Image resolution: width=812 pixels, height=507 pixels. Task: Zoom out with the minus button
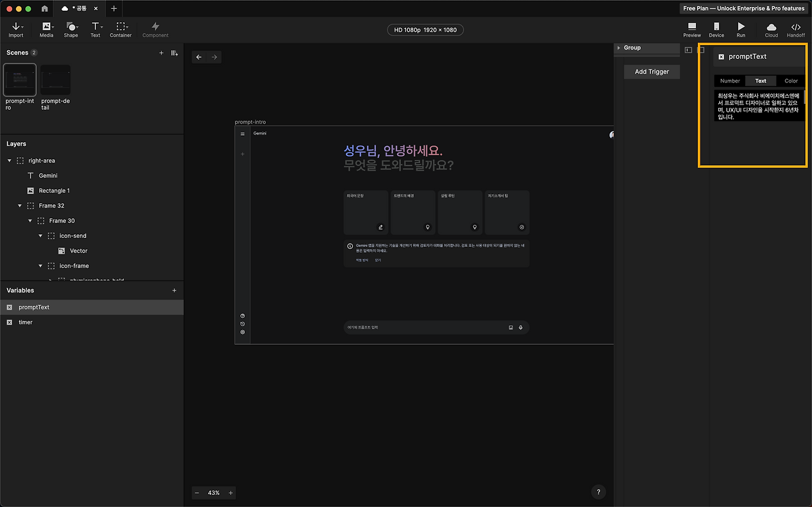tap(197, 493)
